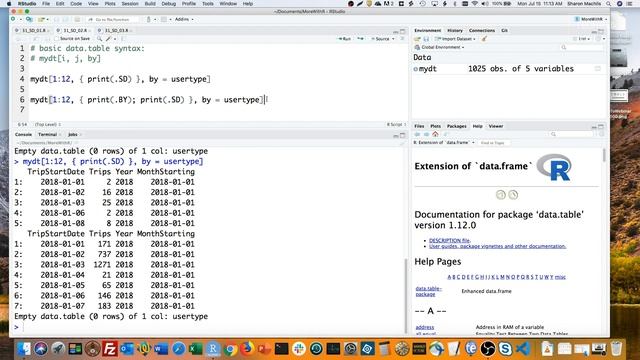
Task: Open the Addins dropdown
Action: click(x=184, y=19)
